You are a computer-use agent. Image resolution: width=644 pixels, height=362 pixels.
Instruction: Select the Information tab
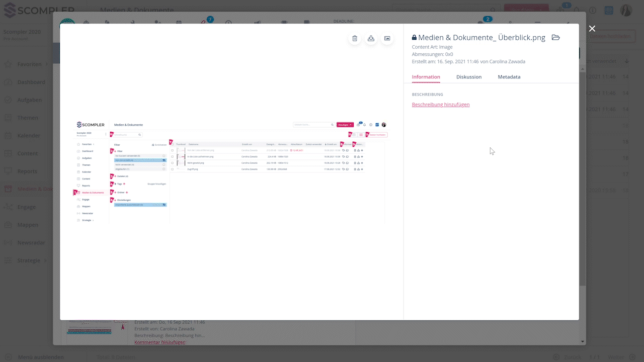click(426, 77)
